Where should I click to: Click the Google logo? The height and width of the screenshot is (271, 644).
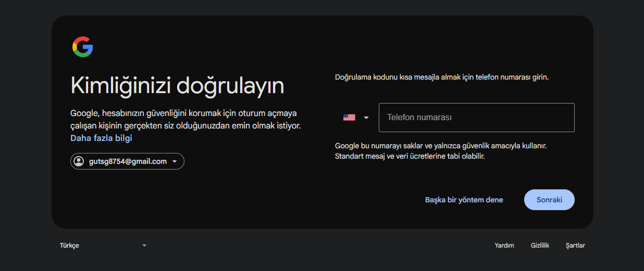point(82,47)
